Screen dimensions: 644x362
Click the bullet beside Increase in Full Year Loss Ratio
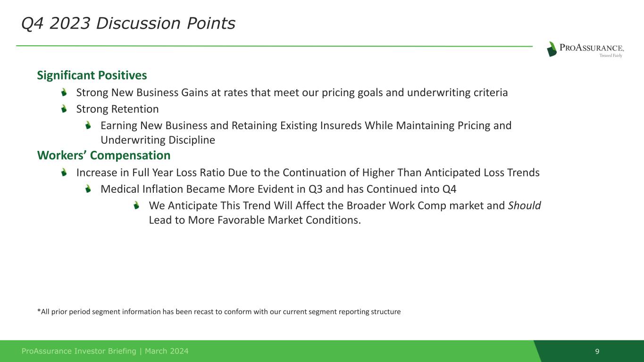[x=64, y=173]
